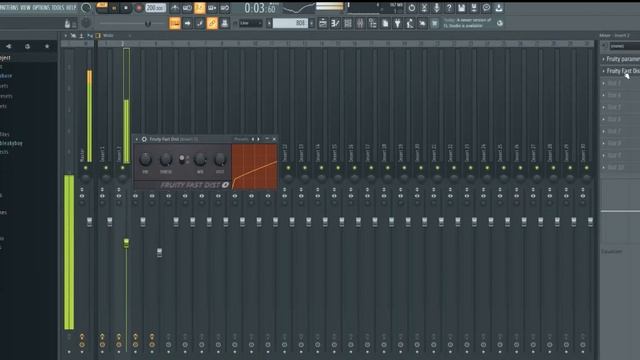
Task: Toggle the overdub recording icon
Action: coord(212,8)
